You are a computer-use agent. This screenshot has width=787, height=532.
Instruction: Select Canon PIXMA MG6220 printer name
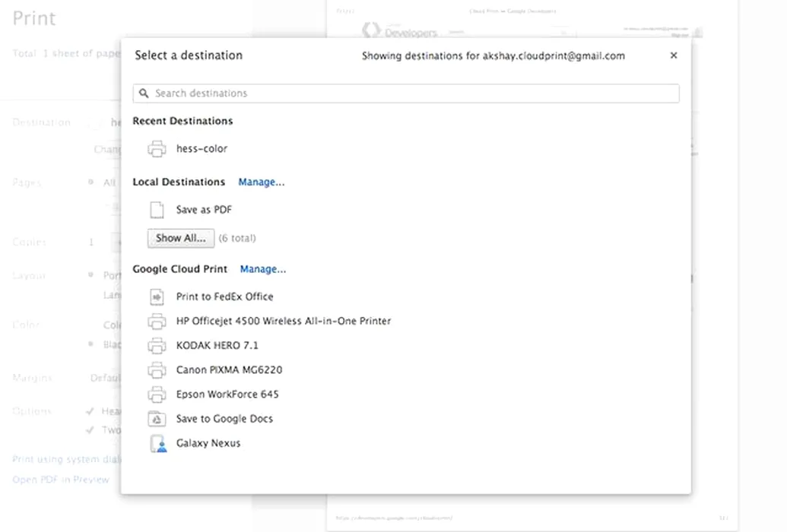tap(230, 370)
